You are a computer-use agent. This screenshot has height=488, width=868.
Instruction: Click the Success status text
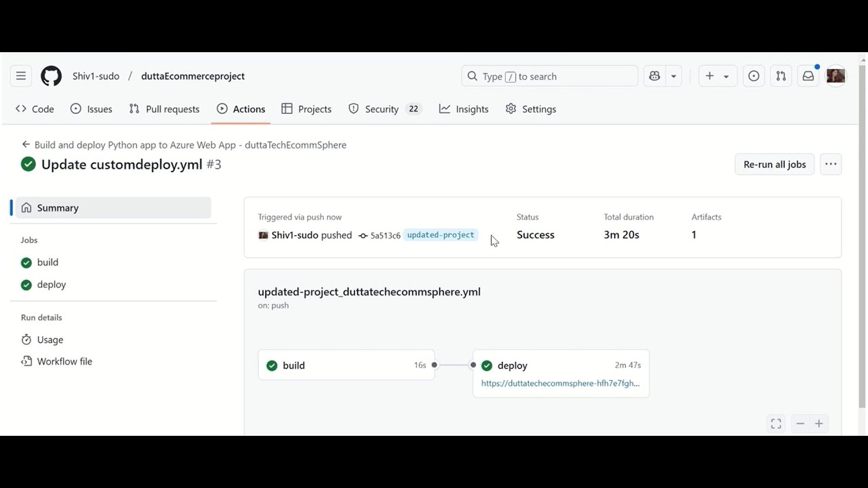(535, 235)
